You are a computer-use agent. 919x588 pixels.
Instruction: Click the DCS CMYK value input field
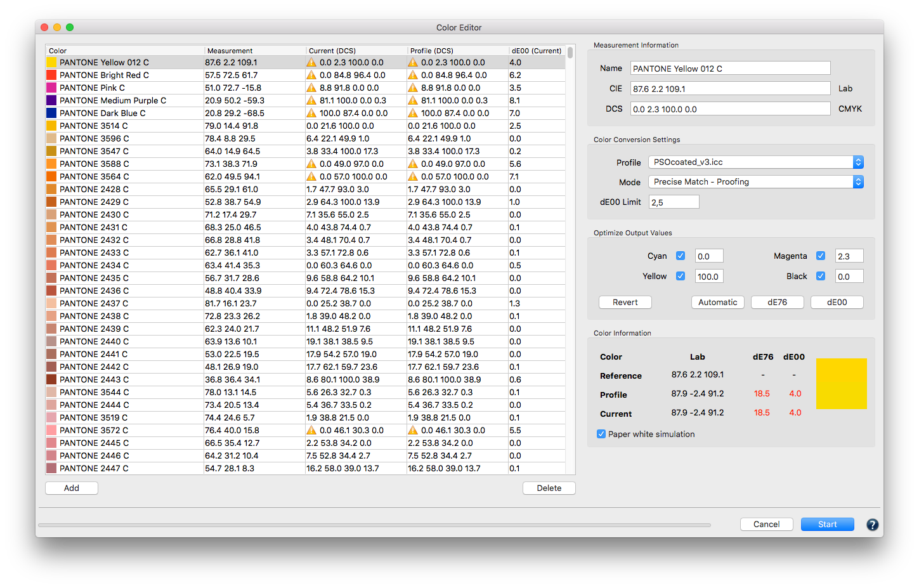point(730,108)
